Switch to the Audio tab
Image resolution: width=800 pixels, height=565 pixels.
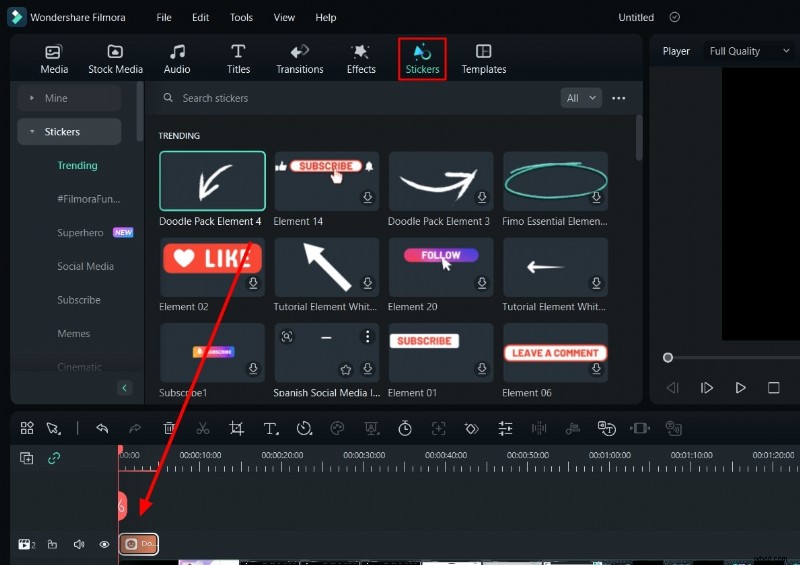[x=177, y=59]
